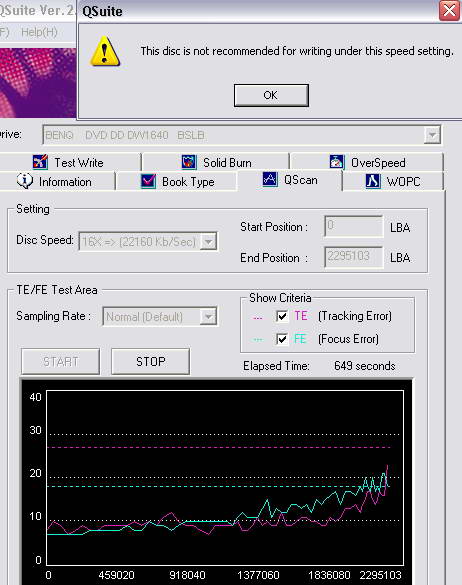Click the magenta TE legend dash

(257, 318)
